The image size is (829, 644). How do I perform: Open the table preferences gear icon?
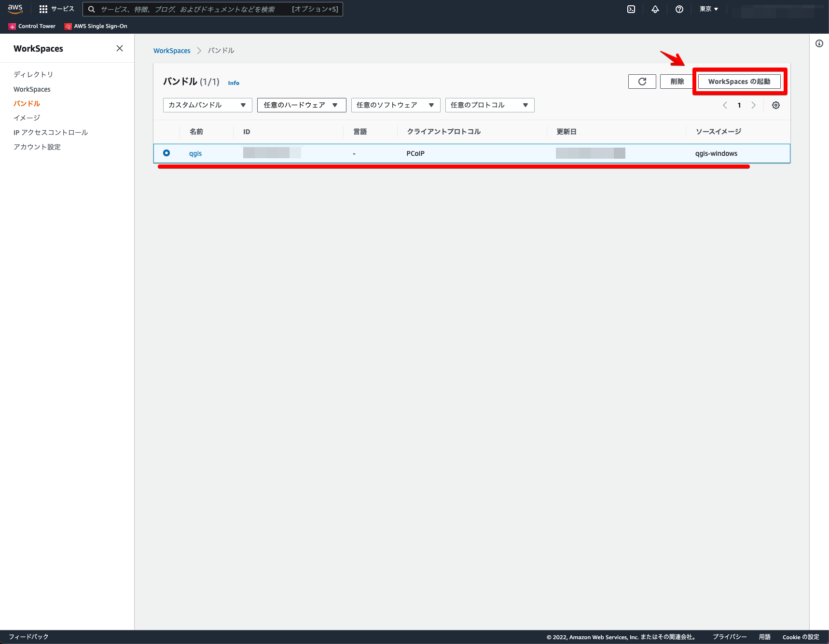[775, 105]
